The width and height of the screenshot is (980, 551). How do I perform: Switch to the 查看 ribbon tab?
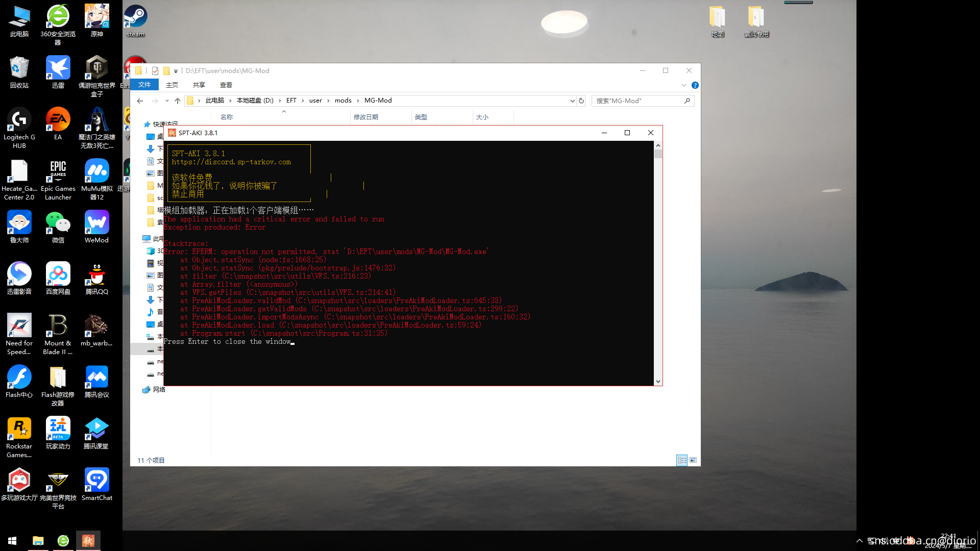(226, 85)
